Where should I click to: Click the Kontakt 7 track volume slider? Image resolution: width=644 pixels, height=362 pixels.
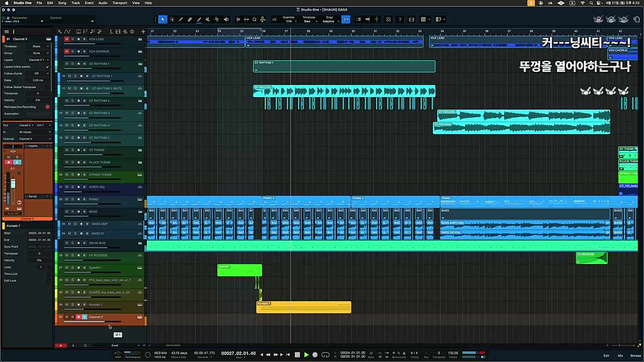pyautogui.click(x=93, y=309)
